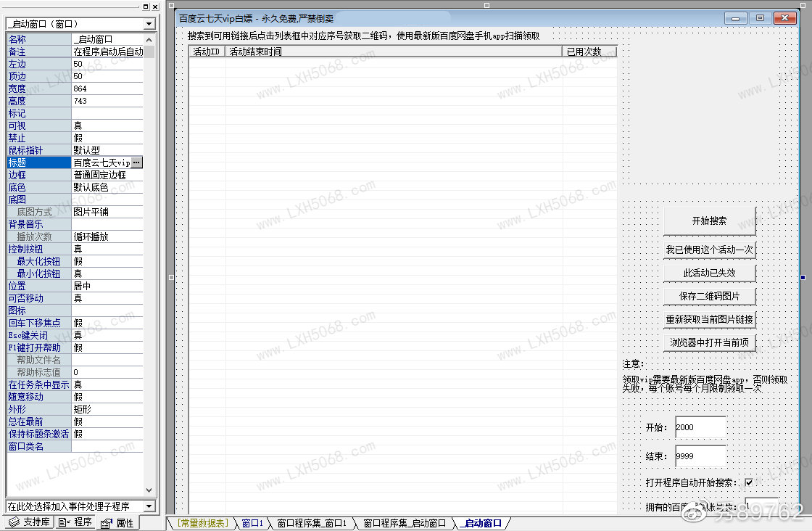
Task: Click the 结束 input field with 9999
Action: (700, 456)
